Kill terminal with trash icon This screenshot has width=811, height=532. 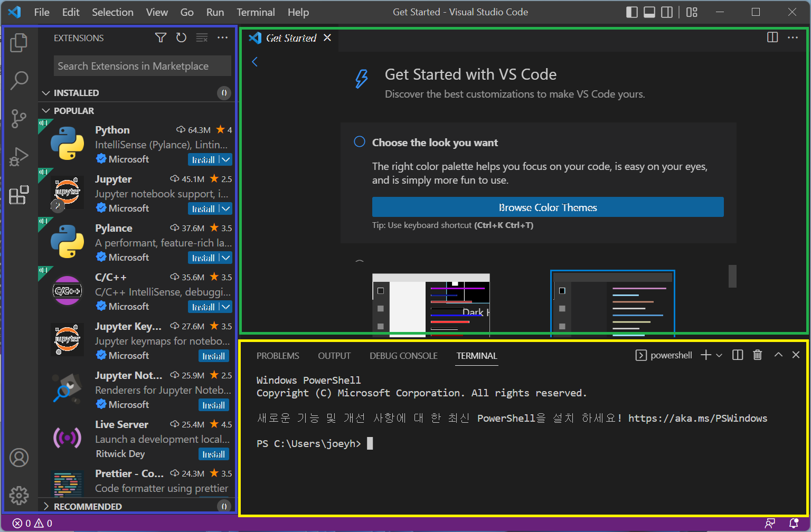coord(757,355)
